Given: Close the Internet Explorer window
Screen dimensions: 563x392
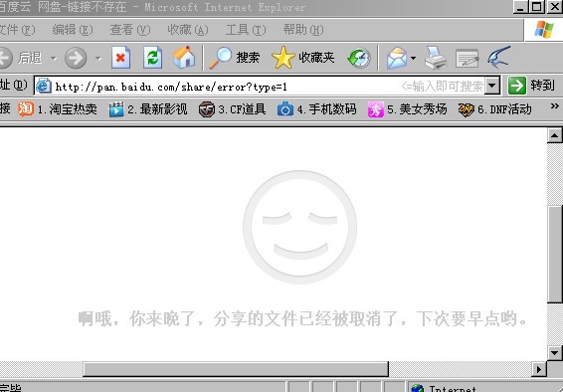Looking at the screenshot, I should pos(555,7).
